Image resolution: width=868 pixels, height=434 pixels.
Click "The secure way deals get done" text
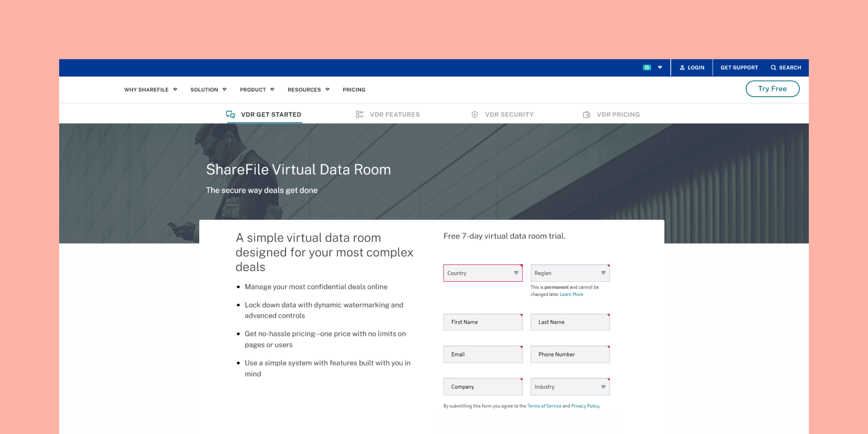point(261,190)
